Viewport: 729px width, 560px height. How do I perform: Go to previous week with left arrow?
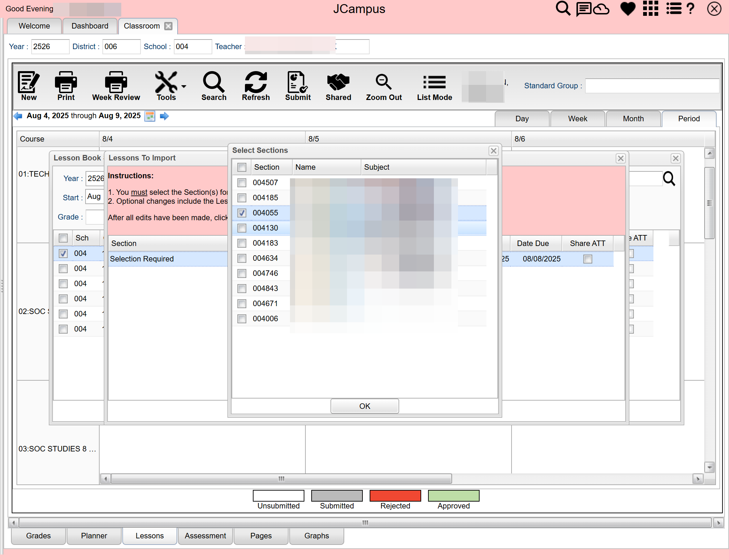[18, 116]
